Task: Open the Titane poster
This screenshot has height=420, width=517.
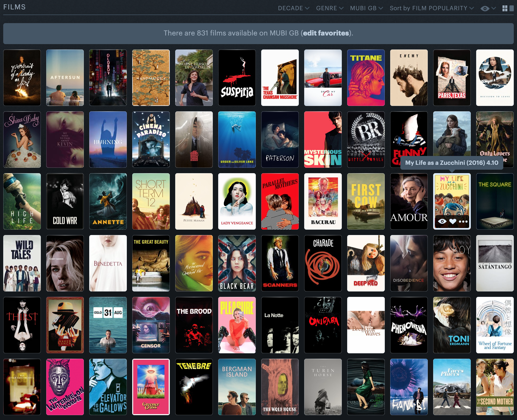Action: tap(366, 78)
